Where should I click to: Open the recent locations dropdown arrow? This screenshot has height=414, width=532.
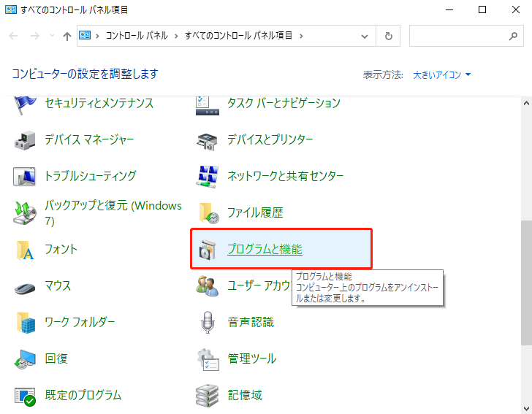tap(52, 35)
